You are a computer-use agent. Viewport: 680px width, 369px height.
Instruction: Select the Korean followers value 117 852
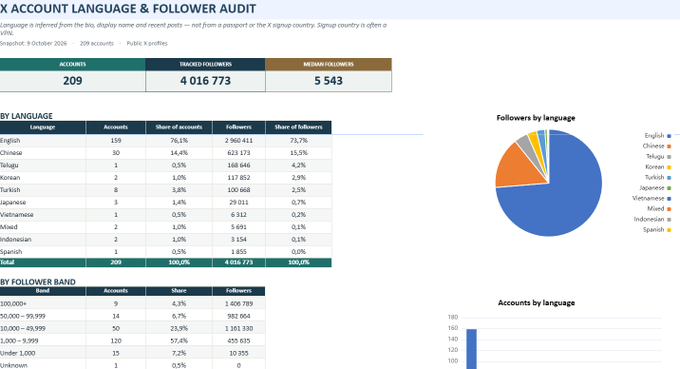point(239,177)
